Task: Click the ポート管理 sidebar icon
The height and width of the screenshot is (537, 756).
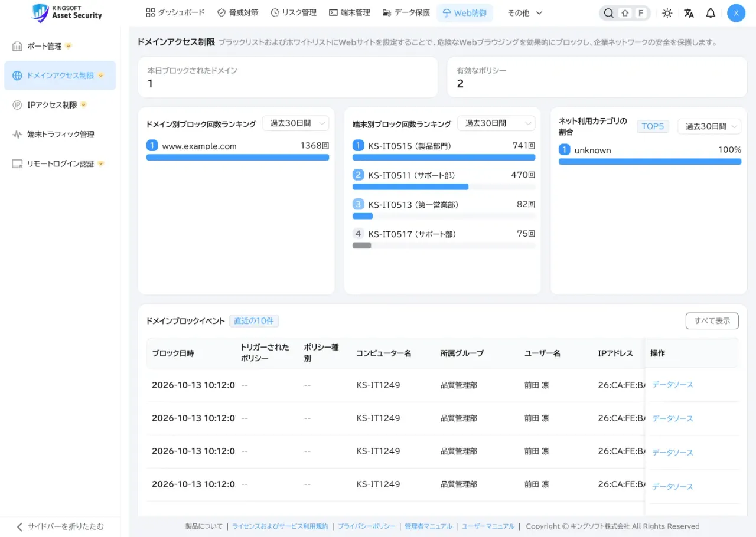Action: tap(17, 46)
